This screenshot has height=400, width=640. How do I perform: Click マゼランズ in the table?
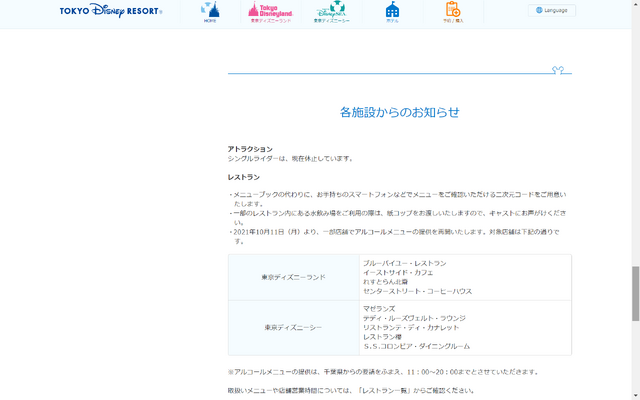(379, 309)
